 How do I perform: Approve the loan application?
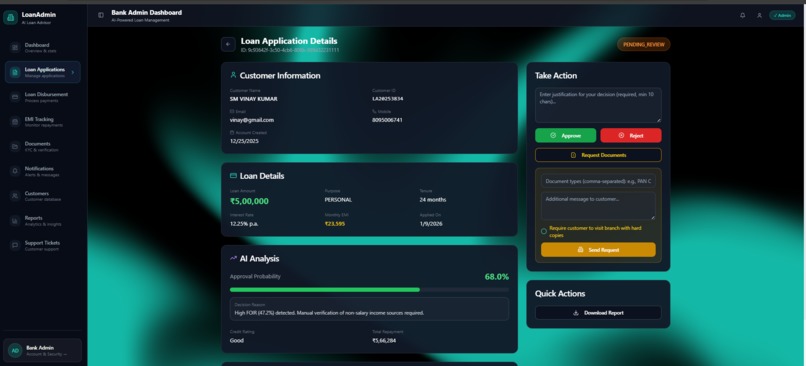(x=565, y=135)
